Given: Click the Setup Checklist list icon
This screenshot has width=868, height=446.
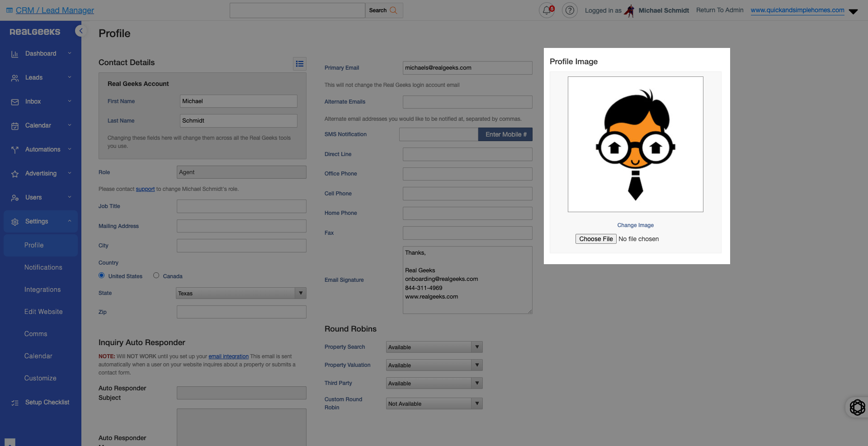Looking at the screenshot, I should (x=14, y=403).
